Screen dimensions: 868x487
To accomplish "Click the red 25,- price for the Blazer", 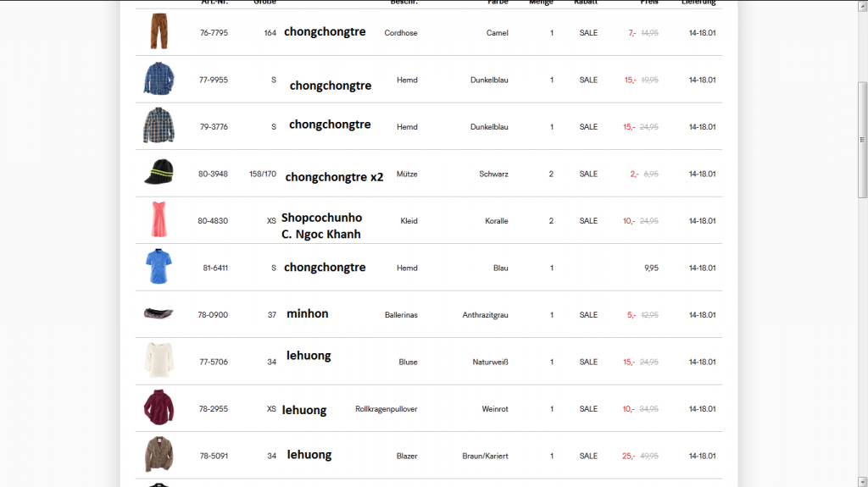I will 628,456.
